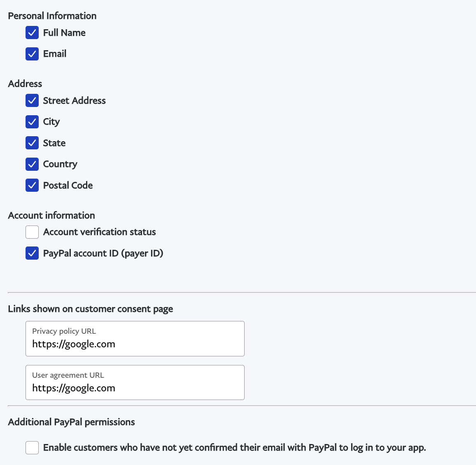Uncheck the Street Address option
The height and width of the screenshot is (465, 476).
(x=32, y=100)
